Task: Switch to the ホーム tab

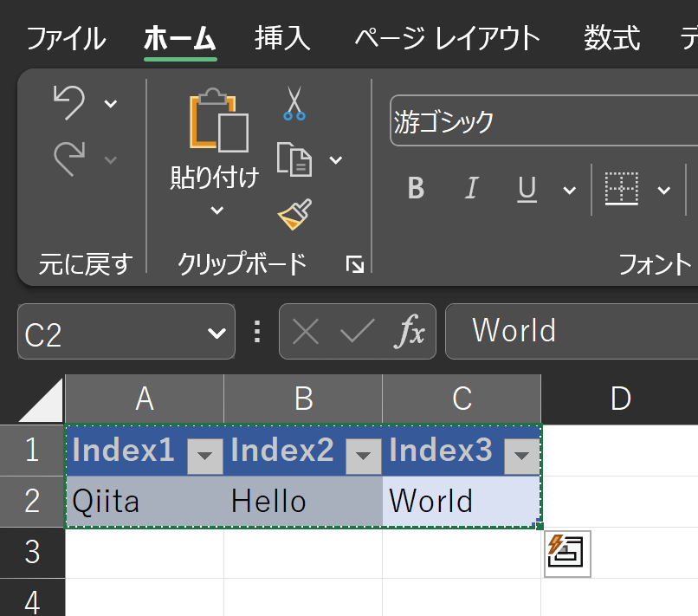Action: pyautogui.click(x=180, y=38)
